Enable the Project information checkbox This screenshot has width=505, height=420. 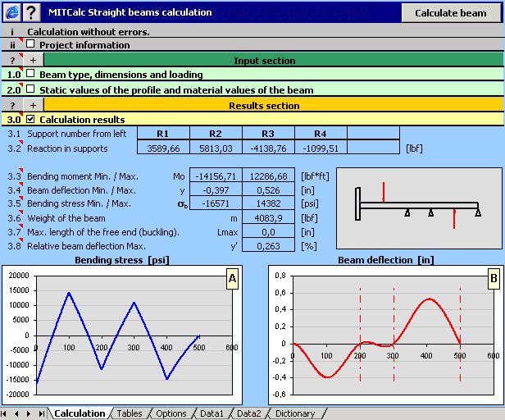pyautogui.click(x=30, y=44)
